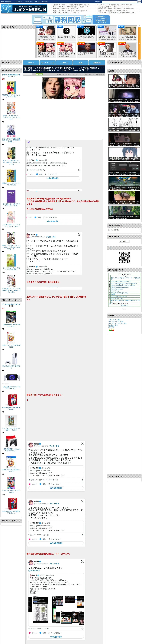Viewport: 142px width, 644px height.
Task: Open パソコン家電 無料回収 banner ad
Action: tap(71, 20)
